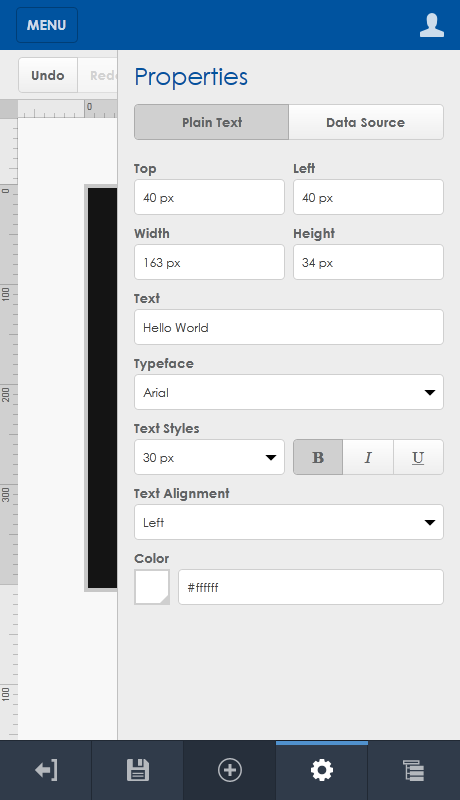Open the Typeface dropdown showing Arial
460x800 pixels.
(289, 392)
